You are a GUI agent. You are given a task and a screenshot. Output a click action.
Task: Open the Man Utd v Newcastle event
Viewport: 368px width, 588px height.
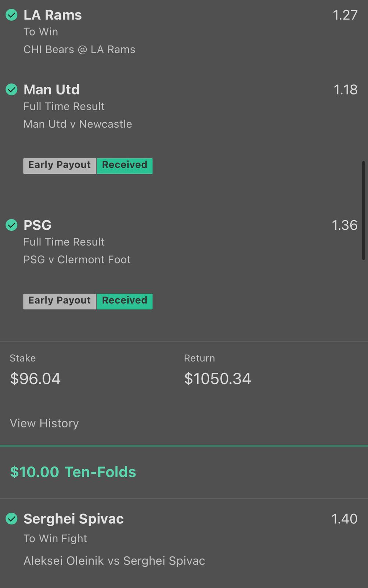pyautogui.click(x=78, y=124)
